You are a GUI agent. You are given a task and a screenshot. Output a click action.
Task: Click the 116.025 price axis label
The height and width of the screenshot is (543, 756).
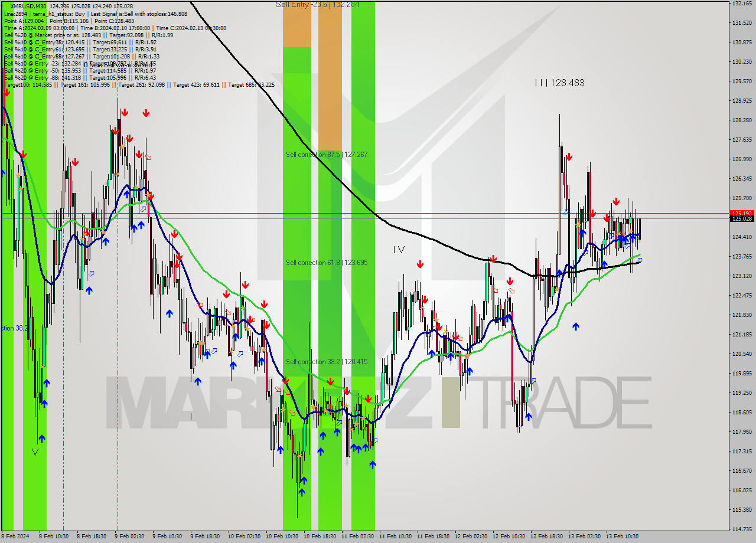tap(741, 490)
